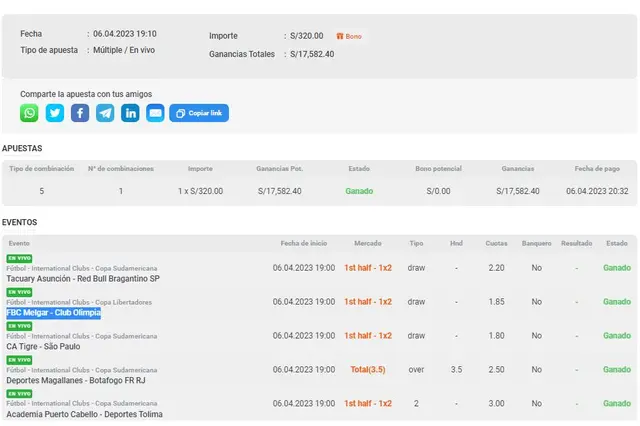Click the Fecha de pago column header
The width and height of the screenshot is (640, 426).
pyautogui.click(x=598, y=169)
